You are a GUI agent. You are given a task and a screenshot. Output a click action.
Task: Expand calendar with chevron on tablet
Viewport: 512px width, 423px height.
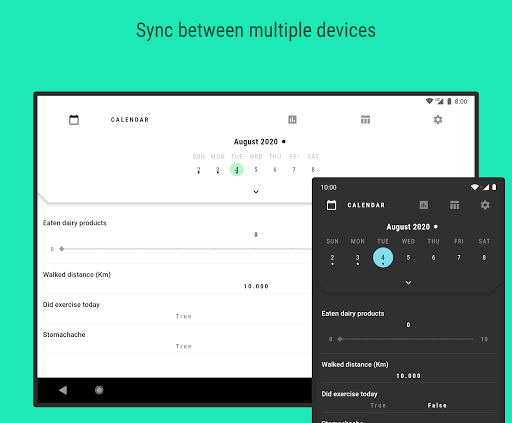pyautogui.click(x=256, y=192)
